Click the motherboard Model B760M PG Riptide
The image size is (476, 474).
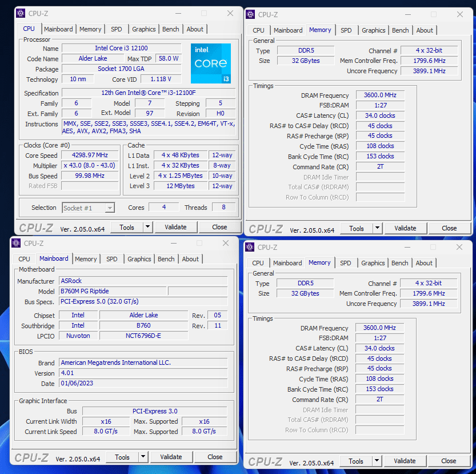113,291
